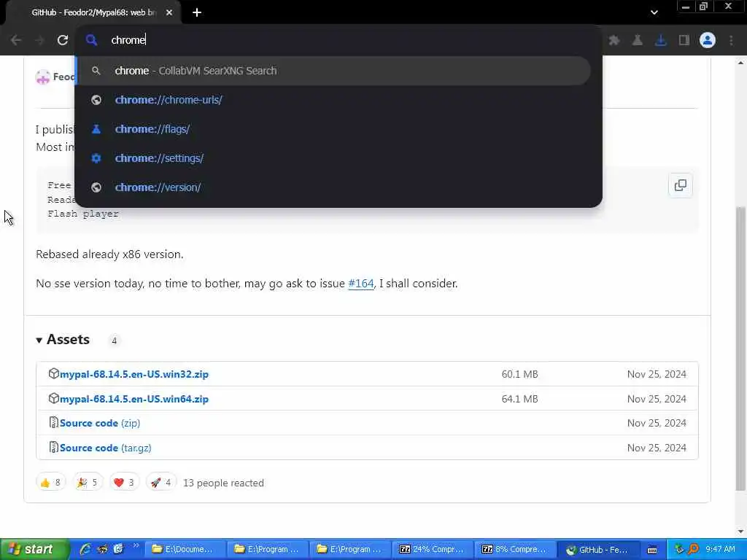Close the GitHub Mypal68 tab
747x560 pixels.
point(169,12)
